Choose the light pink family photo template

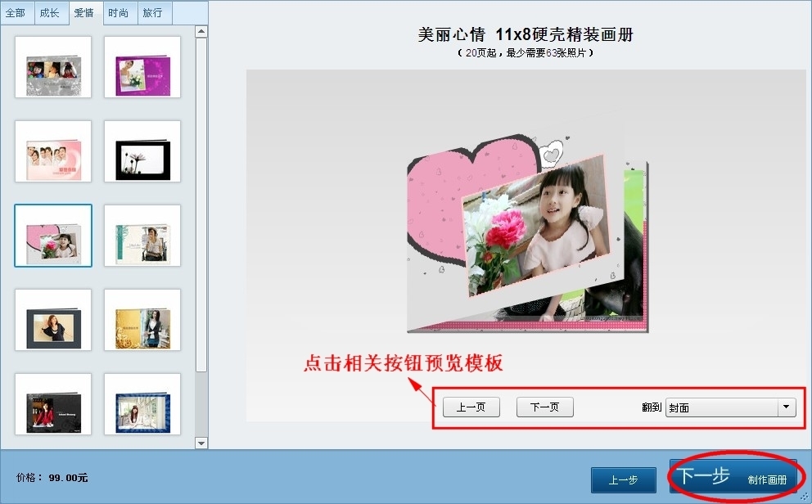pyautogui.click(x=53, y=151)
